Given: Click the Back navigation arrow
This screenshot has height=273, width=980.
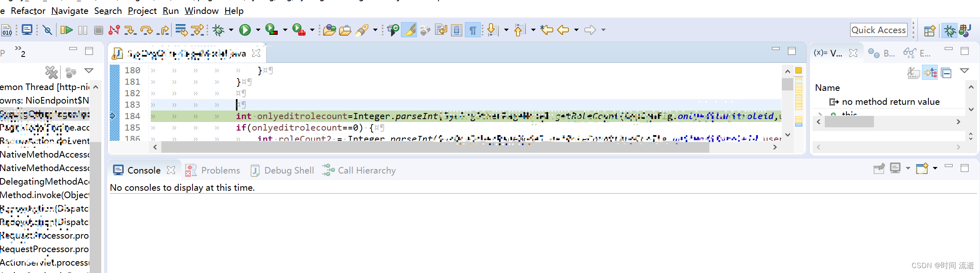Looking at the screenshot, I should pyautogui.click(x=563, y=30).
